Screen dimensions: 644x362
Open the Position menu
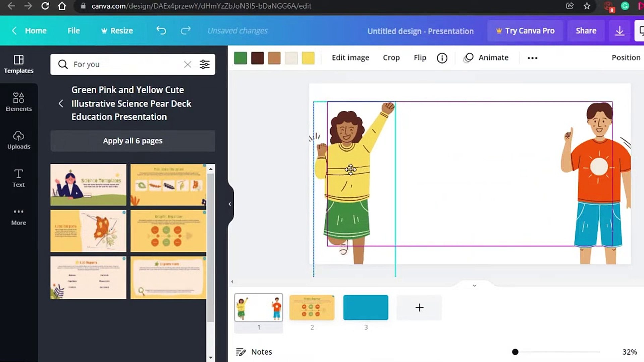pyautogui.click(x=626, y=58)
